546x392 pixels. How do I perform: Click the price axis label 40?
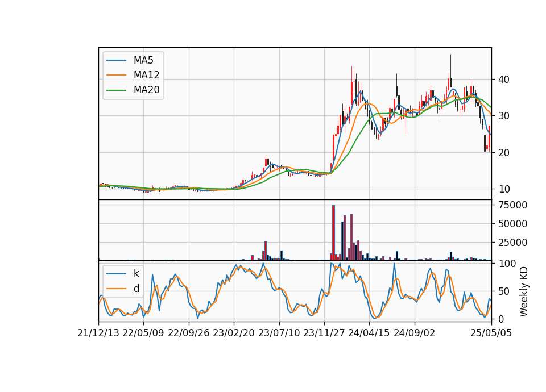click(504, 80)
